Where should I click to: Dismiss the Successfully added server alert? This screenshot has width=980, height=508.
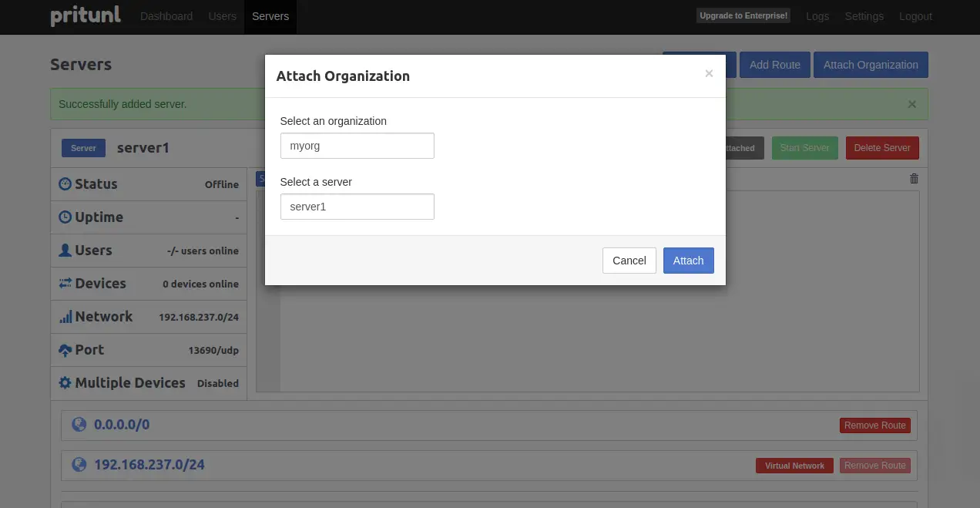point(912,104)
